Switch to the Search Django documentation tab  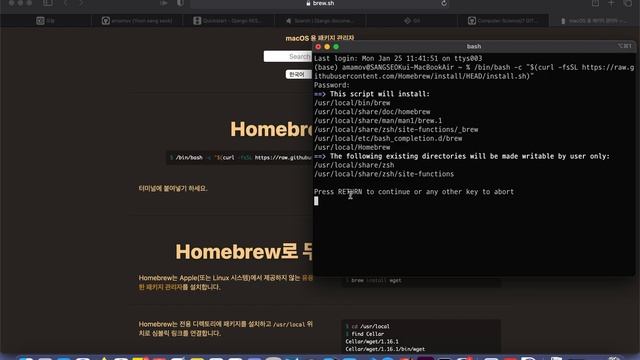tap(320, 20)
